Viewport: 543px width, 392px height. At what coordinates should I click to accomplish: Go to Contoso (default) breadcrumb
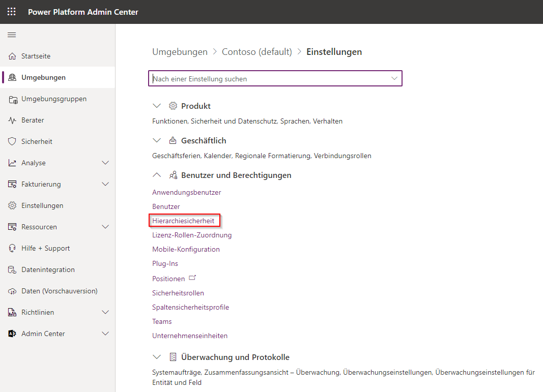[257, 52]
